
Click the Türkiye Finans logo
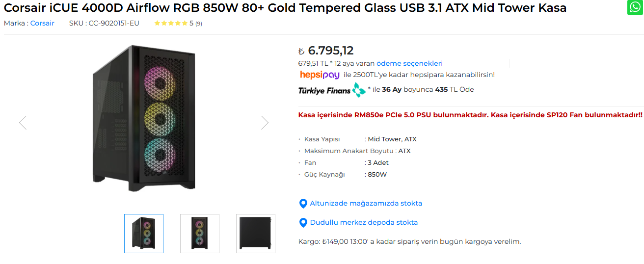pyautogui.click(x=332, y=90)
